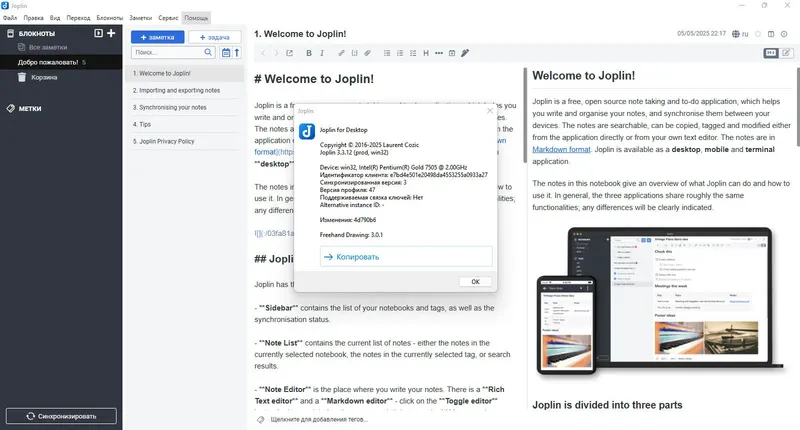Insert checkbox list from toolbar
The image size is (800, 430).
(x=413, y=53)
